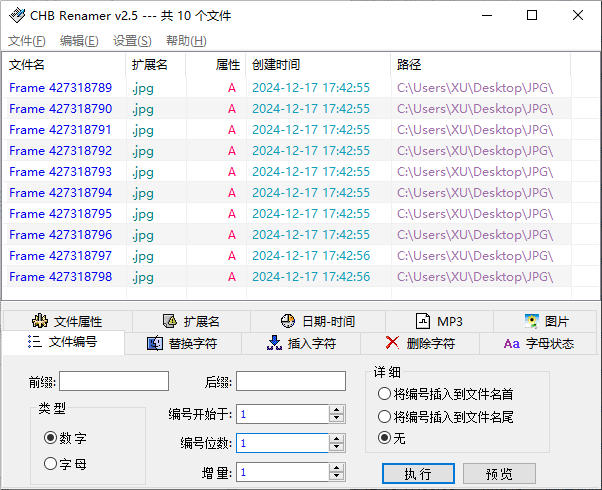602x490 pixels.
Task: Select the 字母 type radio button
Action: [x=50, y=463]
